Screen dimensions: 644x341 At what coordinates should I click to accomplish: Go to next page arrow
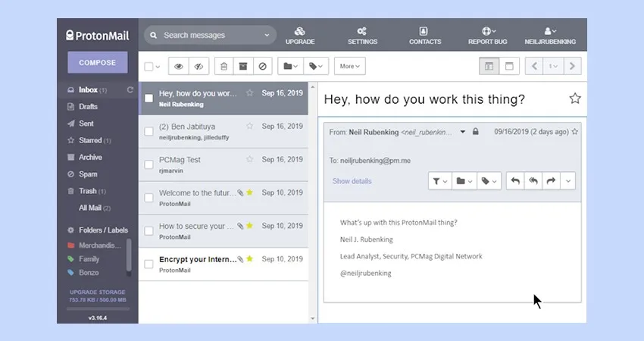point(572,66)
